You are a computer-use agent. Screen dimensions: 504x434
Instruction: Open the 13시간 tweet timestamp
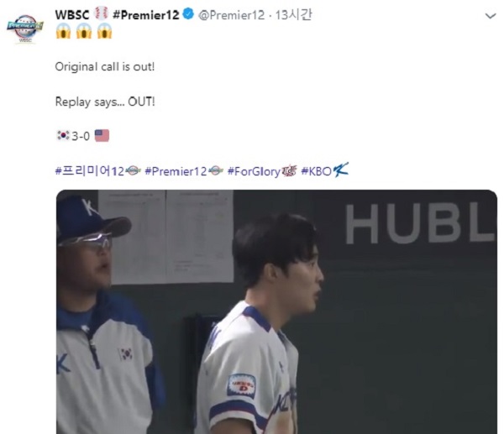(293, 15)
